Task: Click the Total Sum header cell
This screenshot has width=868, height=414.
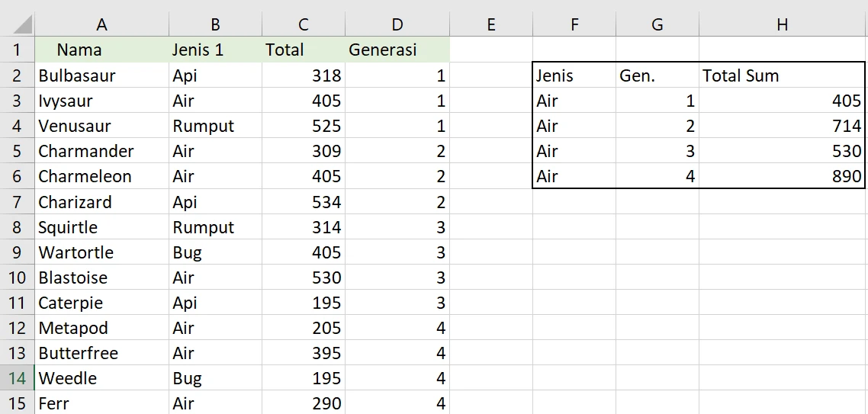Action: 782,75
